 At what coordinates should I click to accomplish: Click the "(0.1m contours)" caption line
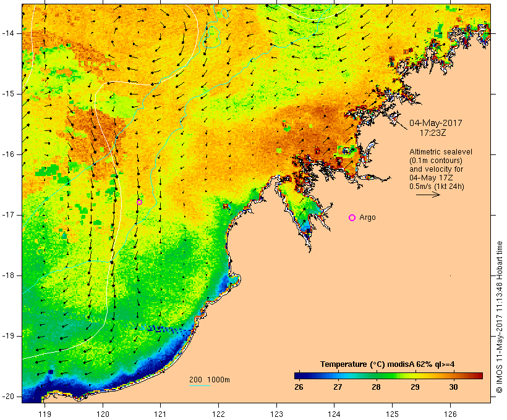pyautogui.click(x=435, y=161)
